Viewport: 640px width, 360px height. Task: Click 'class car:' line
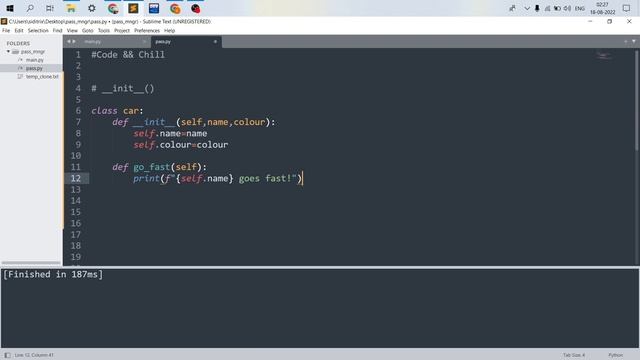tap(117, 111)
